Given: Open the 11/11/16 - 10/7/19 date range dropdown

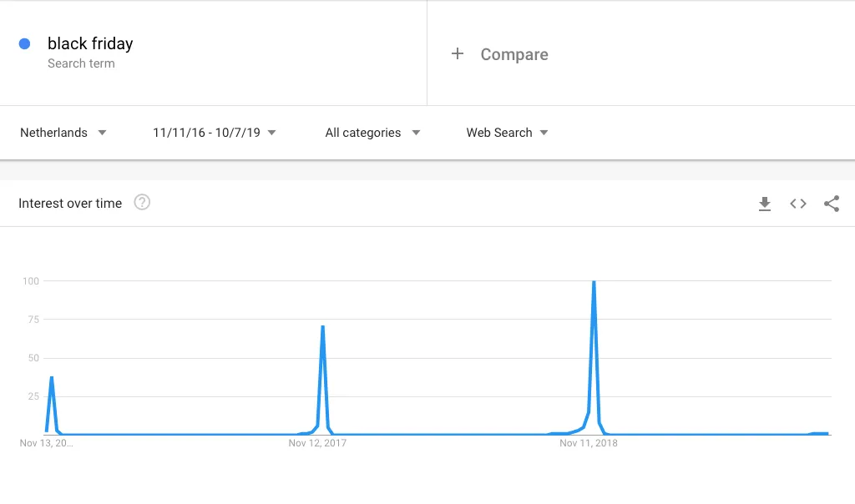Looking at the screenshot, I should point(215,133).
